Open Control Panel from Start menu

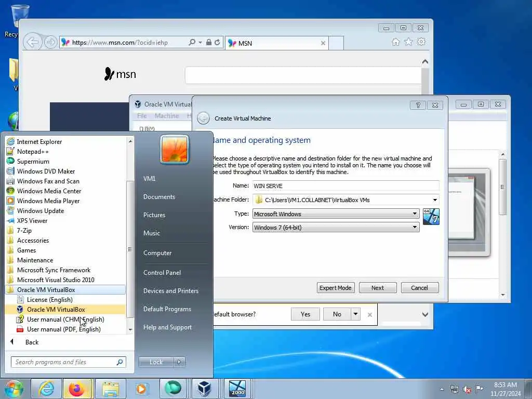click(162, 272)
